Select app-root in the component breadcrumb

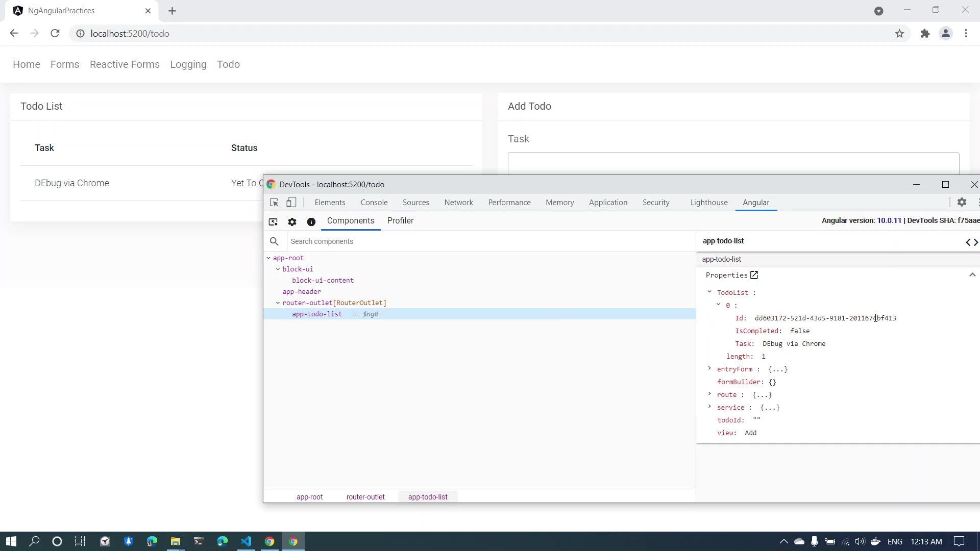pyautogui.click(x=310, y=496)
